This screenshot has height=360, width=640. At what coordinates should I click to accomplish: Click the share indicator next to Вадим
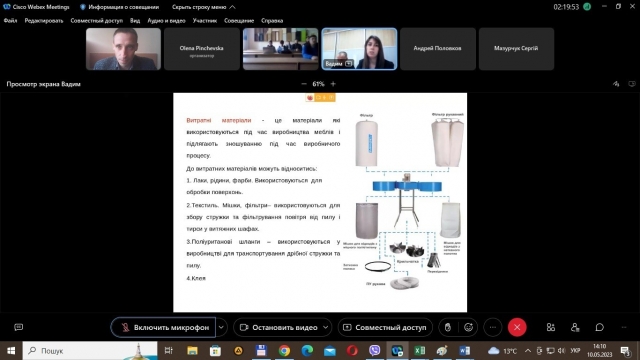pos(349,64)
